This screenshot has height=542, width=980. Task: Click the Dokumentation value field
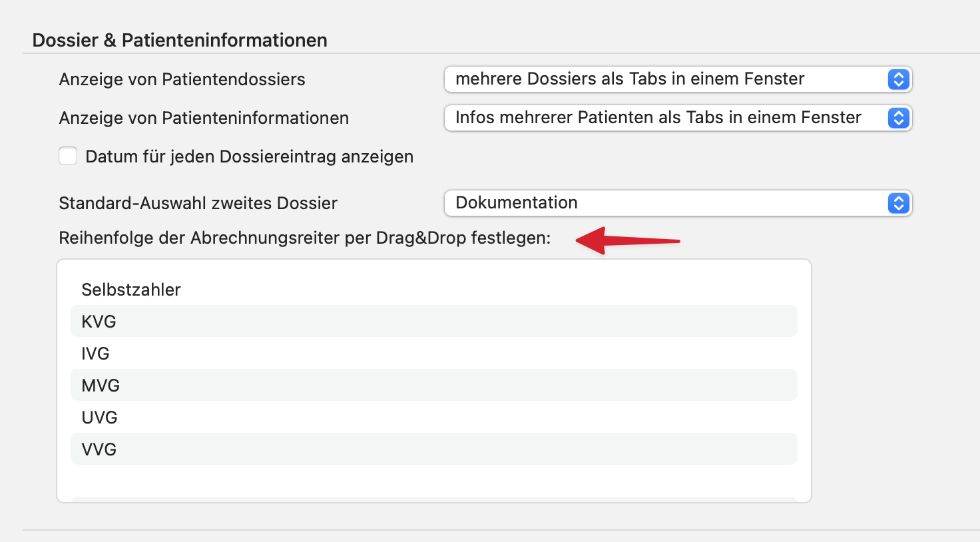tap(599, 203)
